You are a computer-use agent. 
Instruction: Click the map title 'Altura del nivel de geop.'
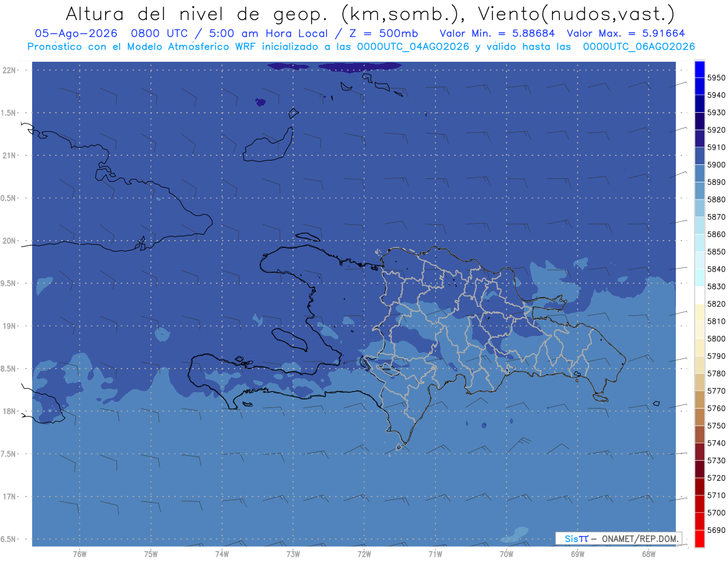click(198, 13)
